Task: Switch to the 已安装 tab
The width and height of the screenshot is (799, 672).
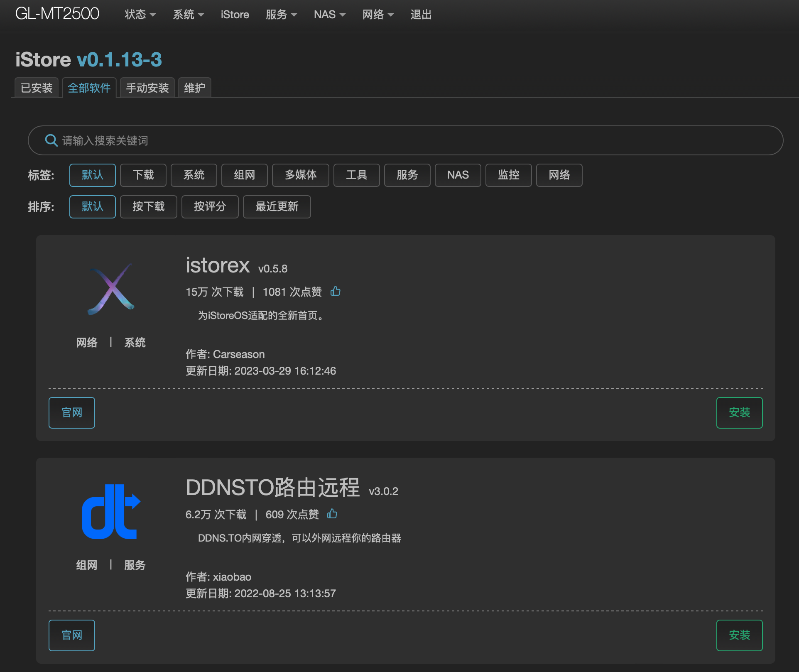Action: tap(37, 88)
